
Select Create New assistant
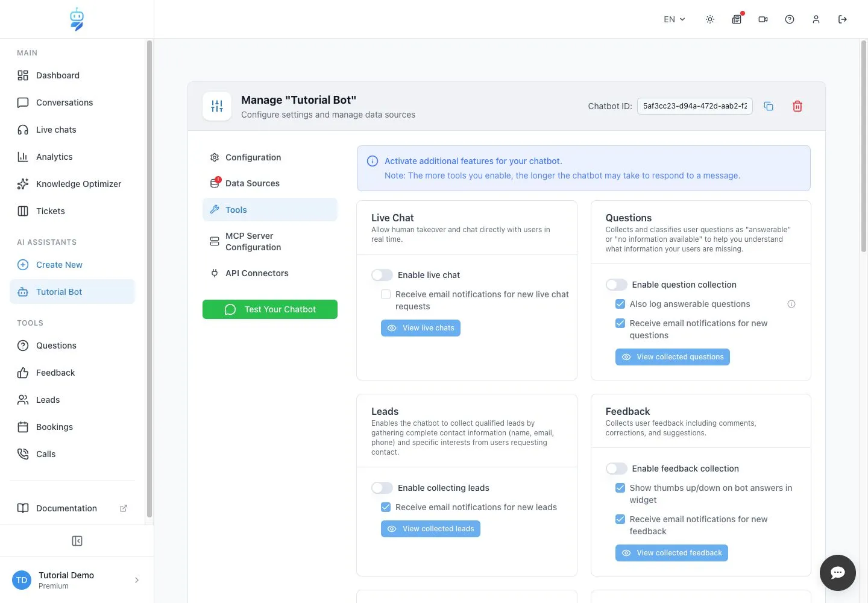tap(72, 265)
